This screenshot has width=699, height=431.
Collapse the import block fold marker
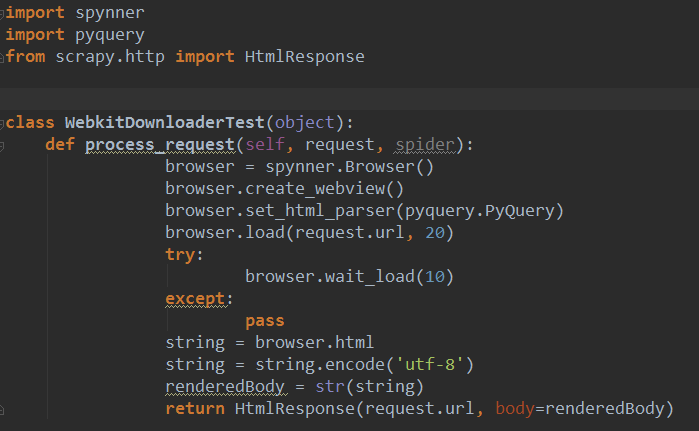pos(2,13)
